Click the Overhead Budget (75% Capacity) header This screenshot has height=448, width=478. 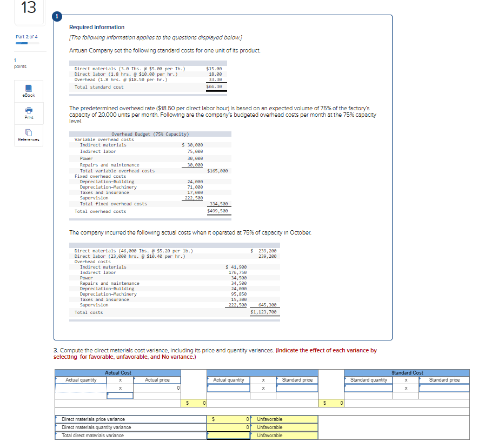click(x=150, y=134)
